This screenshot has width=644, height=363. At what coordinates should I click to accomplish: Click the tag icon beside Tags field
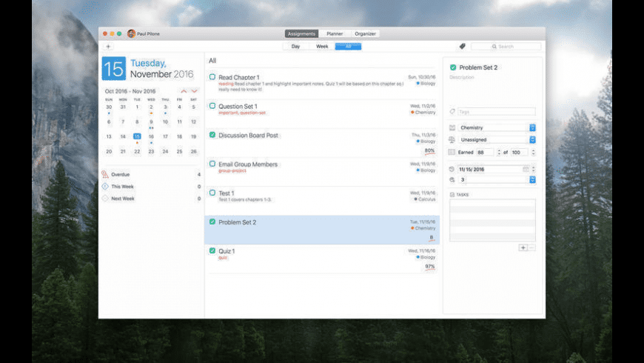tap(452, 112)
